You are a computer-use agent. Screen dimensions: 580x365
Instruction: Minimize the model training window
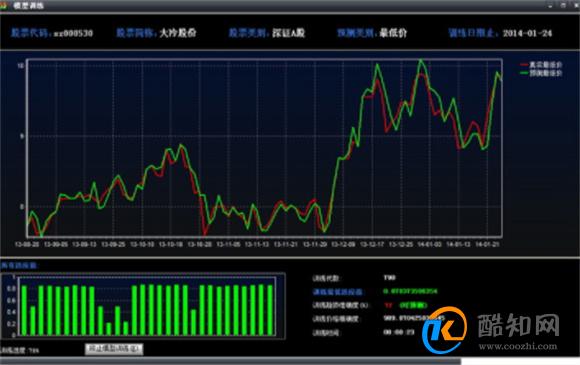[550, 5]
